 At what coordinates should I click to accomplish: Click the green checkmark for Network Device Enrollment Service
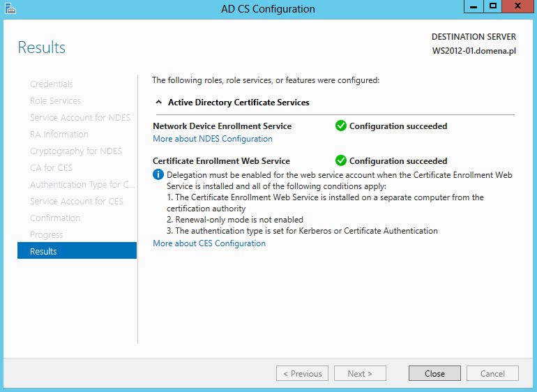point(341,126)
